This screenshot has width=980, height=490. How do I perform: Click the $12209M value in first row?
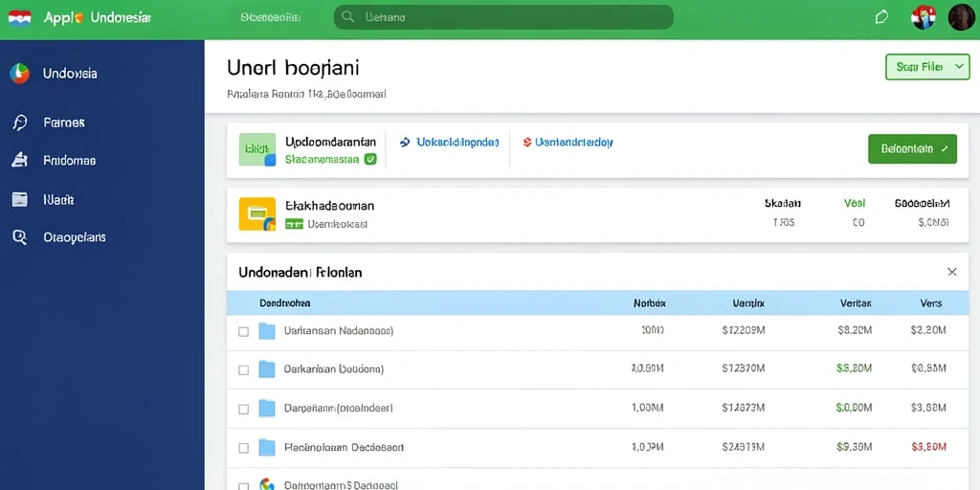pyautogui.click(x=743, y=330)
